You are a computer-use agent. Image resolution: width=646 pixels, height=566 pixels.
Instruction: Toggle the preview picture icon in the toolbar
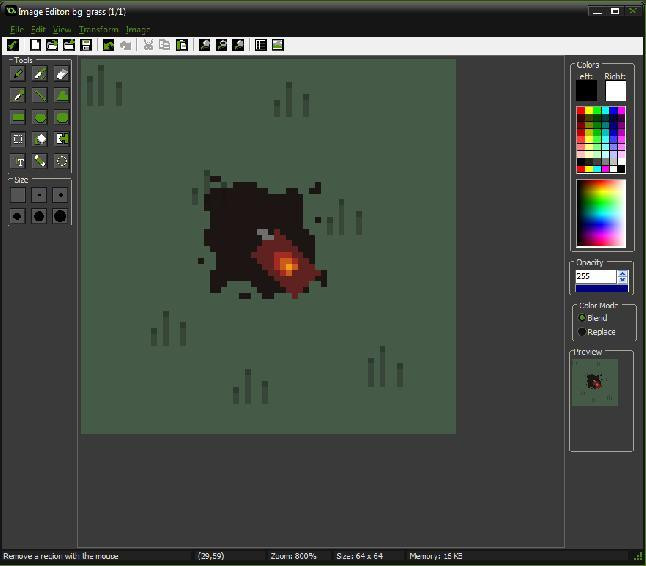click(x=278, y=45)
